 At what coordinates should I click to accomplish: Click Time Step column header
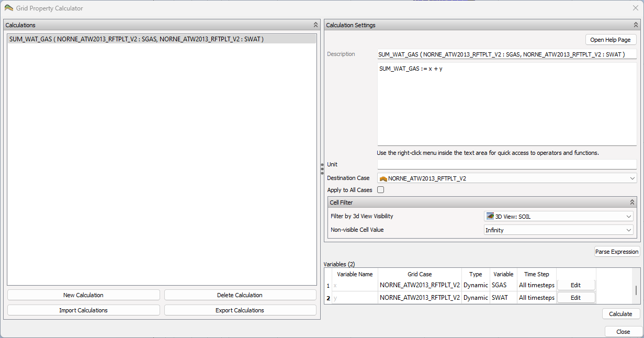point(537,274)
